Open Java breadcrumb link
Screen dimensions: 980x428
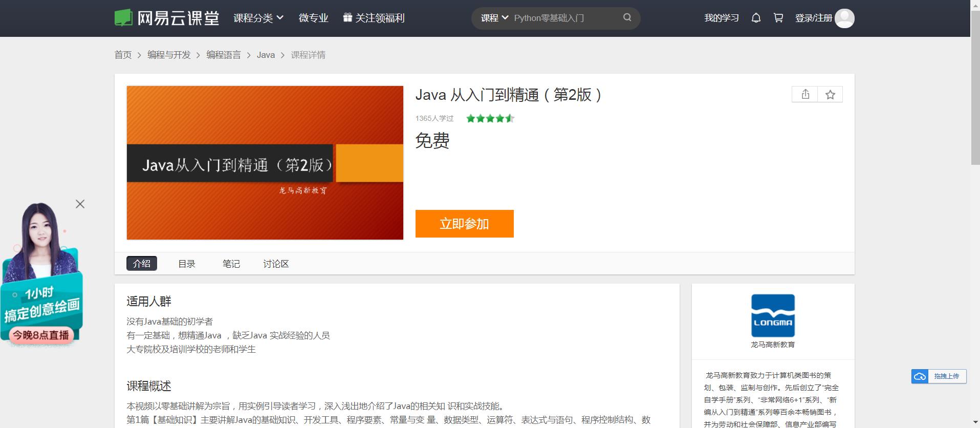[x=266, y=55]
